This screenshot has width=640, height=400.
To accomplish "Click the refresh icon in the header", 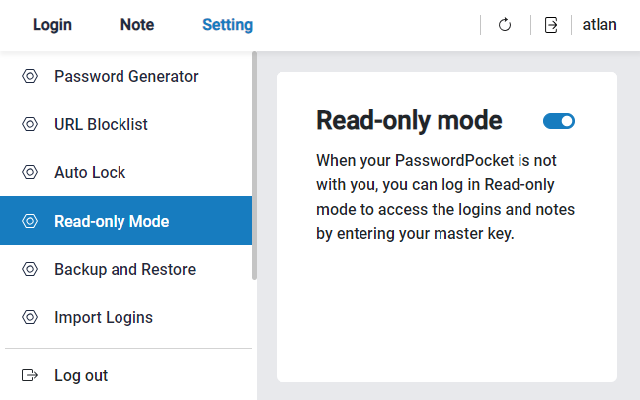I will click(x=505, y=25).
